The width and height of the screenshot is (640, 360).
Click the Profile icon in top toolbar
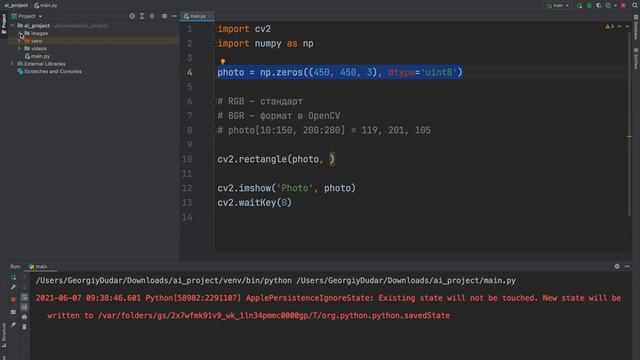[x=608, y=5]
